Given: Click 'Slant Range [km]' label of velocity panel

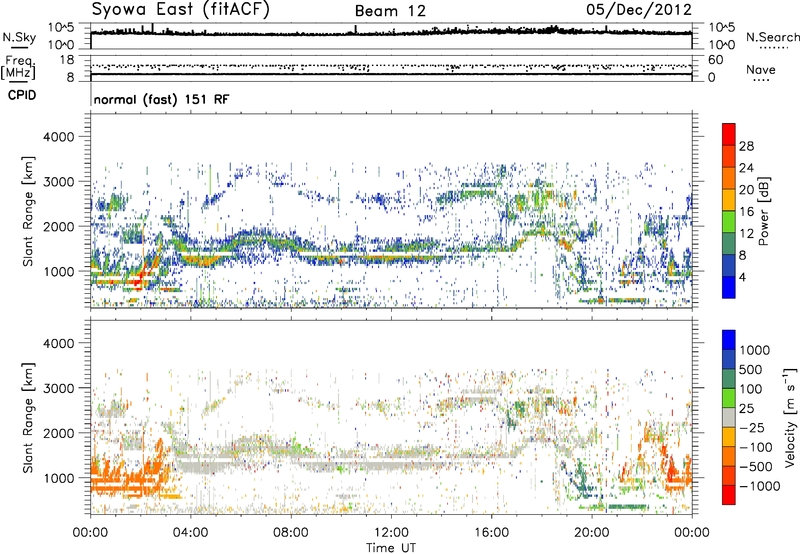Looking at the screenshot, I should tap(28, 417).
